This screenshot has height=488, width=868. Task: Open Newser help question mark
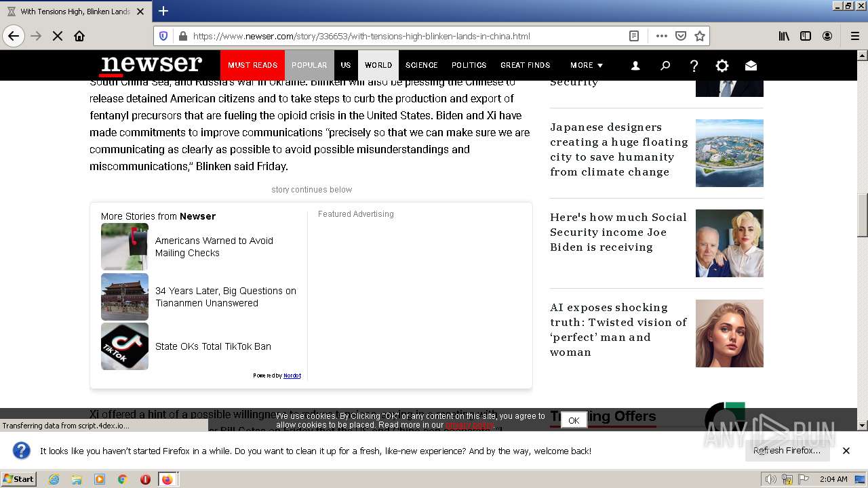tap(694, 66)
